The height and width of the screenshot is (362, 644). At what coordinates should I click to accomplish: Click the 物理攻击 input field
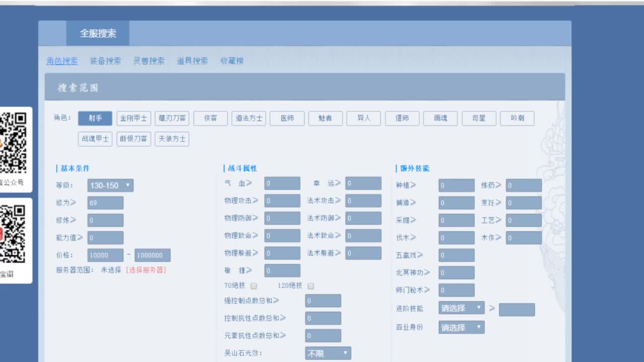(x=282, y=201)
